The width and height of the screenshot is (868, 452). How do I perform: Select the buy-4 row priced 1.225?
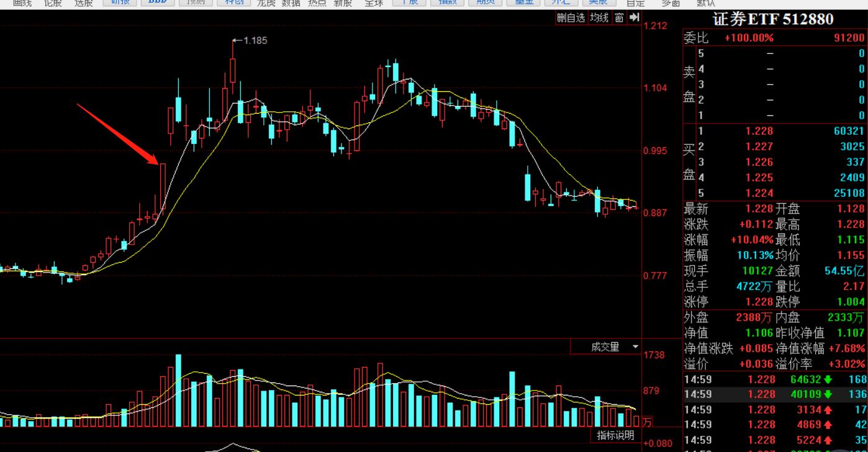[x=781, y=178]
